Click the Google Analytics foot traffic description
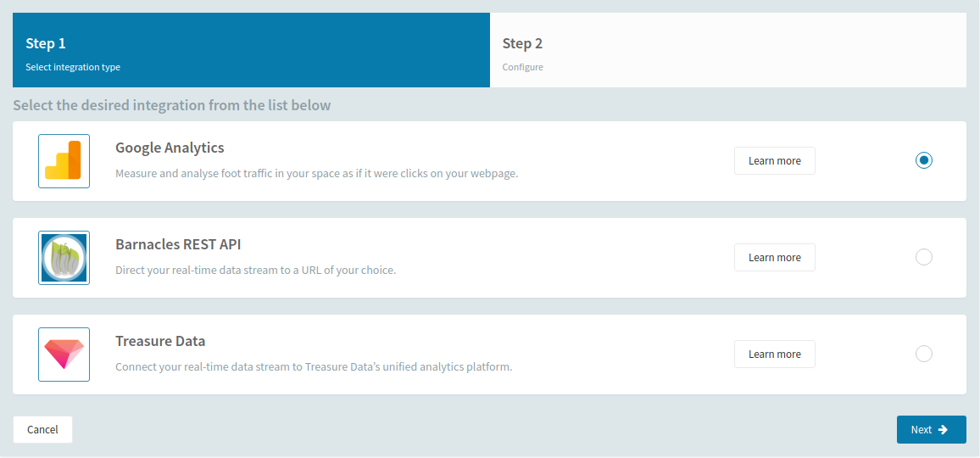The image size is (980, 458). point(317,174)
